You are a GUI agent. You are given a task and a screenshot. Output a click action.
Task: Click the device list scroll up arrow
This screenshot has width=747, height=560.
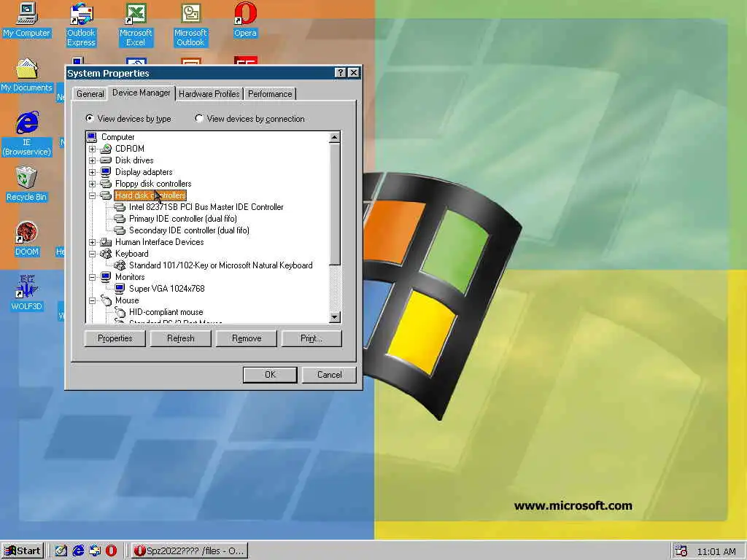334,138
